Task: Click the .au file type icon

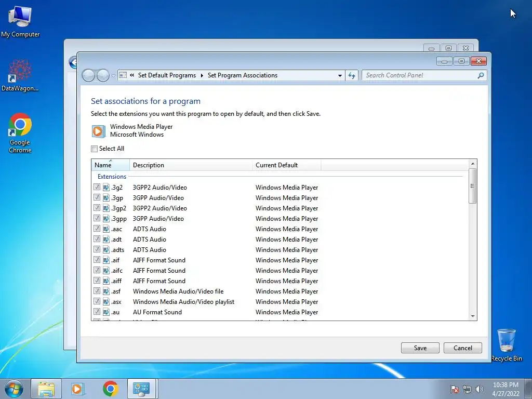Action: pos(106,312)
